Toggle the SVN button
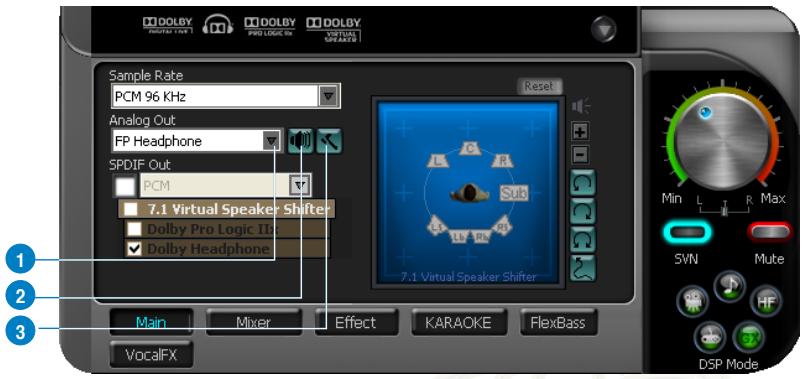This screenshot has height=379, width=804. click(x=687, y=233)
